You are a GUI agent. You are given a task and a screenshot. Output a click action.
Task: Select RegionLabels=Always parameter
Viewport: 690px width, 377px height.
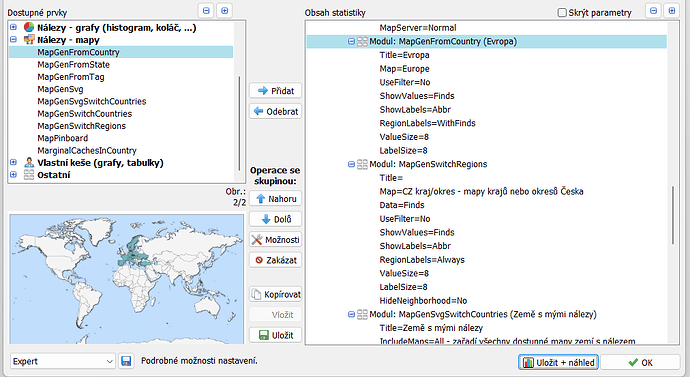pyautogui.click(x=422, y=260)
